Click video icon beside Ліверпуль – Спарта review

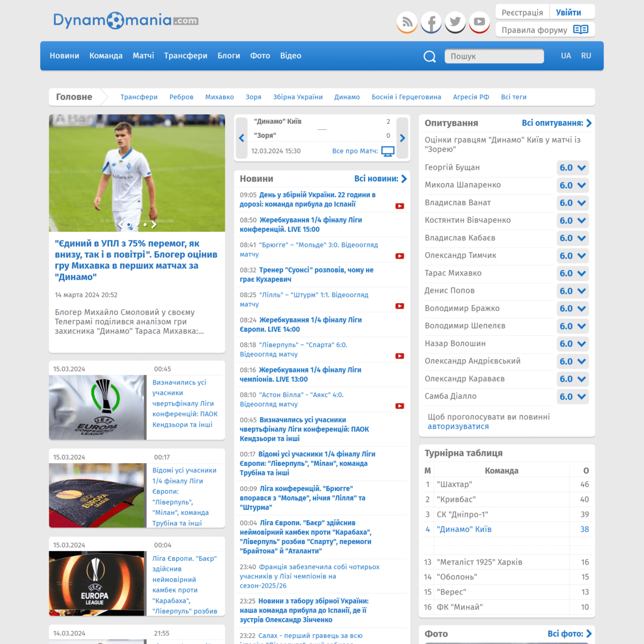[x=400, y=356]
